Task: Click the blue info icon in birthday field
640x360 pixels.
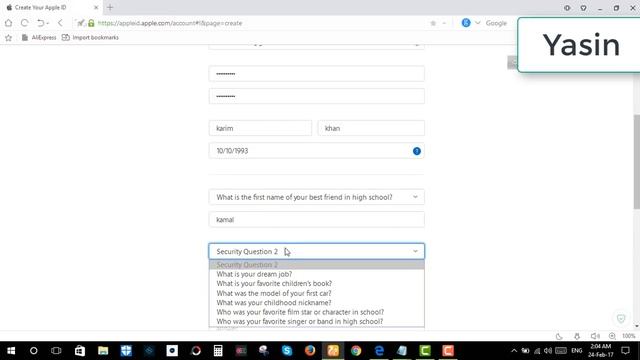Action: 416,151
